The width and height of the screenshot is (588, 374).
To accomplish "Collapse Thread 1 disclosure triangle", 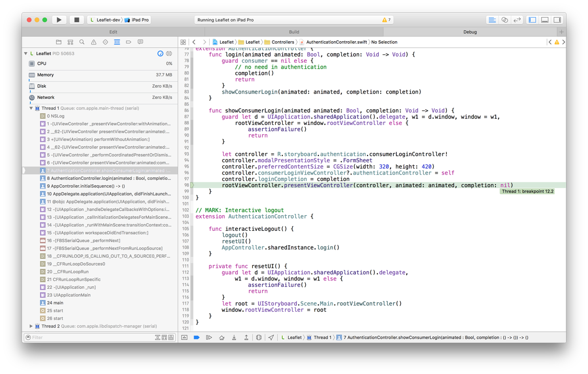I will tap(31, 108).
